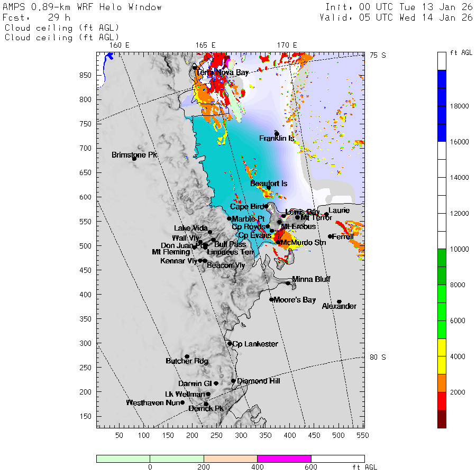Screen dimensions: 476x476
Task: Select the Franklin Is station marker
Action: pos(277,133)
